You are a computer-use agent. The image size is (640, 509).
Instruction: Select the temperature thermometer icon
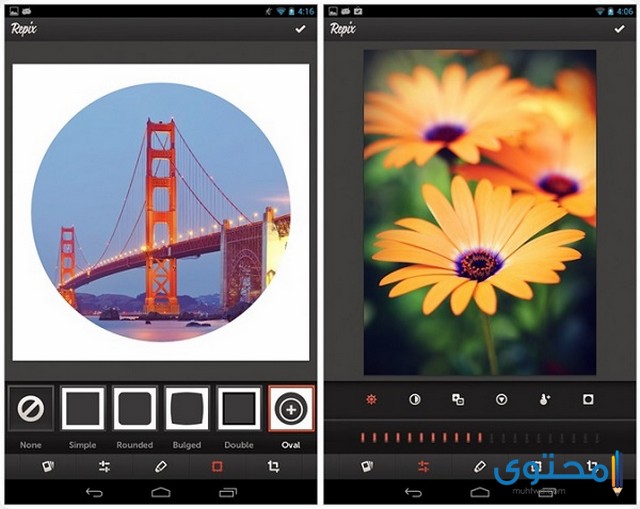click(544, 399)
